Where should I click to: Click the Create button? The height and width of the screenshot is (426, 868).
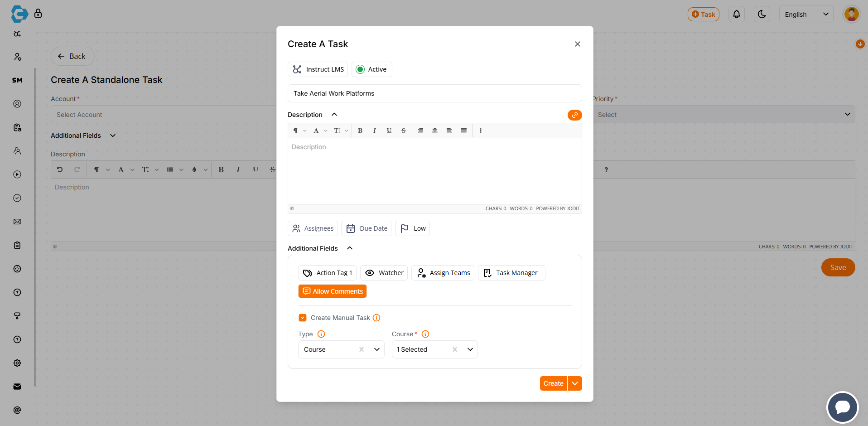pyautogui.click(x=553, y=383)
